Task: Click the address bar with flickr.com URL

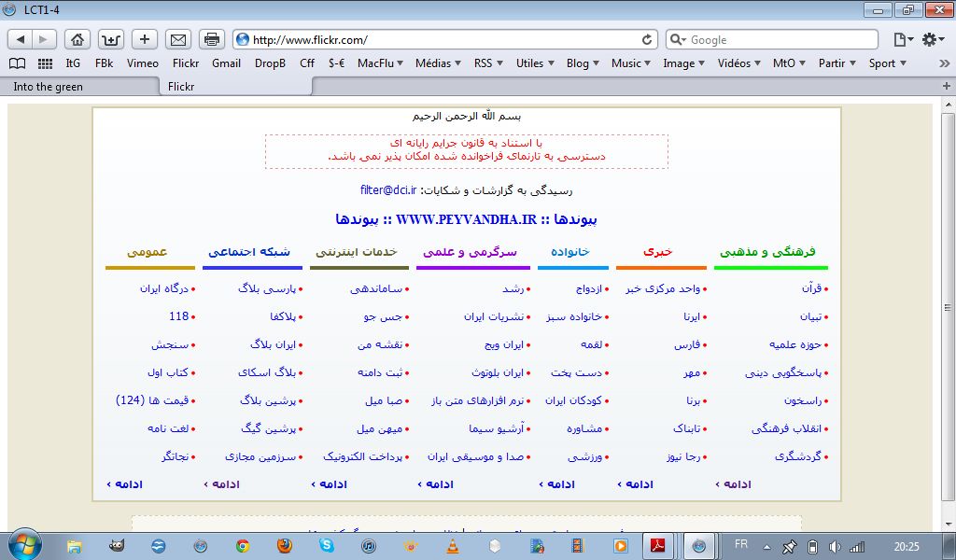Action: (x=445, y=39)
